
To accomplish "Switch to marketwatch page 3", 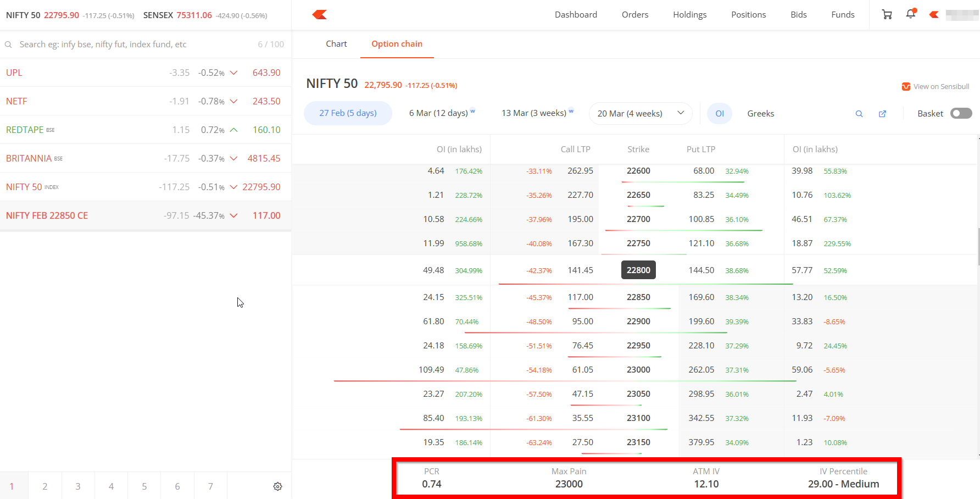I will pyautogui.click(x=78, y=486).
